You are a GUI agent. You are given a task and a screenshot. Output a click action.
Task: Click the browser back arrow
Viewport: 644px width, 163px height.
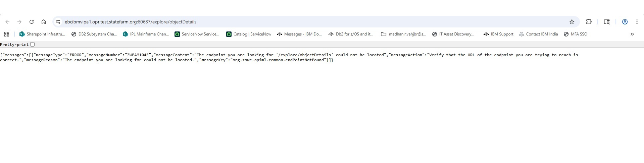(x=7, y=22)
